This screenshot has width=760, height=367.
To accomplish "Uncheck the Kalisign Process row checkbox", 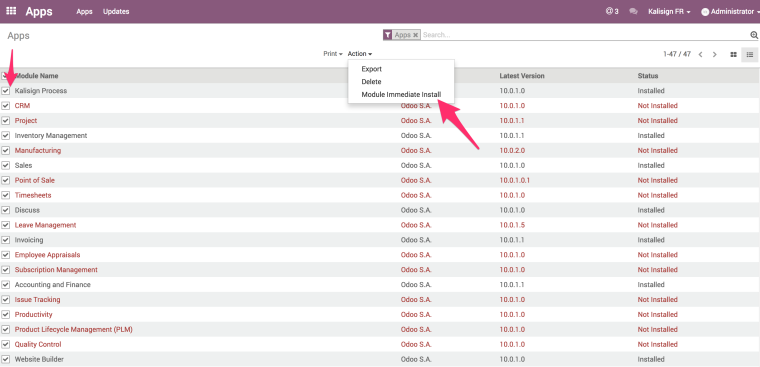I will [6, 91].
